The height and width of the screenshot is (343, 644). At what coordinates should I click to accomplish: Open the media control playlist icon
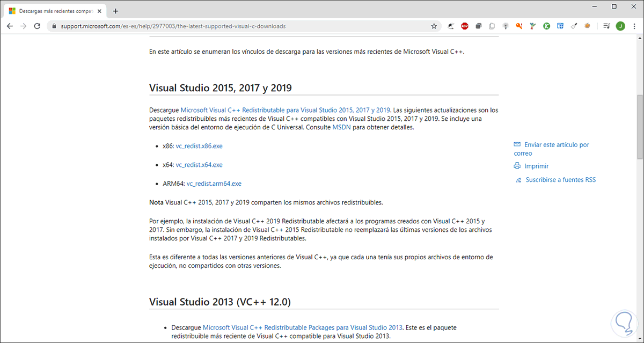point(607,26)
